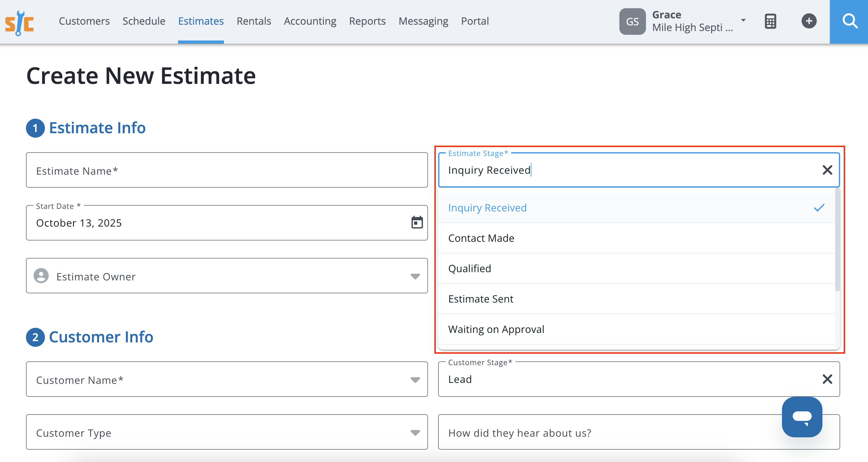Select Inquiry Received stage option
The height and width of the screenshot is (462, 868).
coord(636,208)
